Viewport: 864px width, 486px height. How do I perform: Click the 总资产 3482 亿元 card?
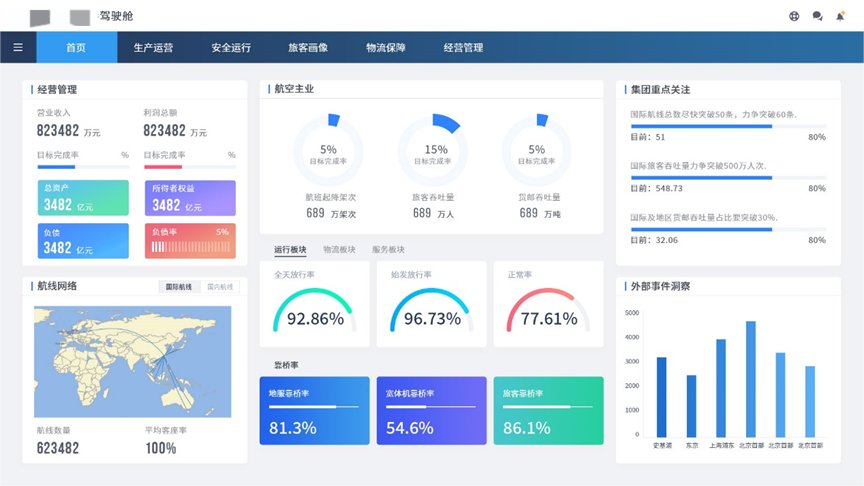tap(83, 198)
